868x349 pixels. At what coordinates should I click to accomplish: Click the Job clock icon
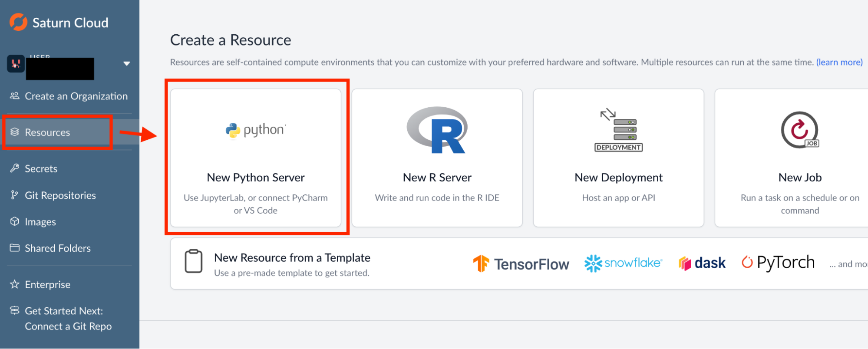[800, 130]
